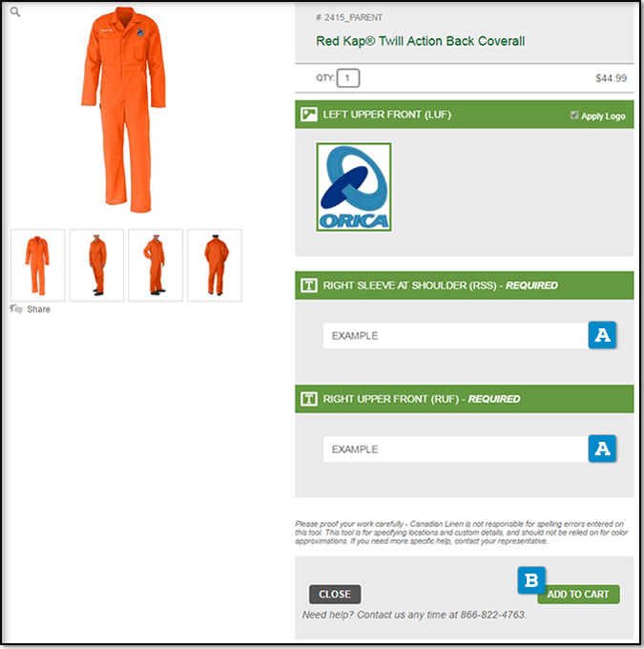Select the first front-view coverall thumbnail
The image size is (644, 649).
pos(37,265)
